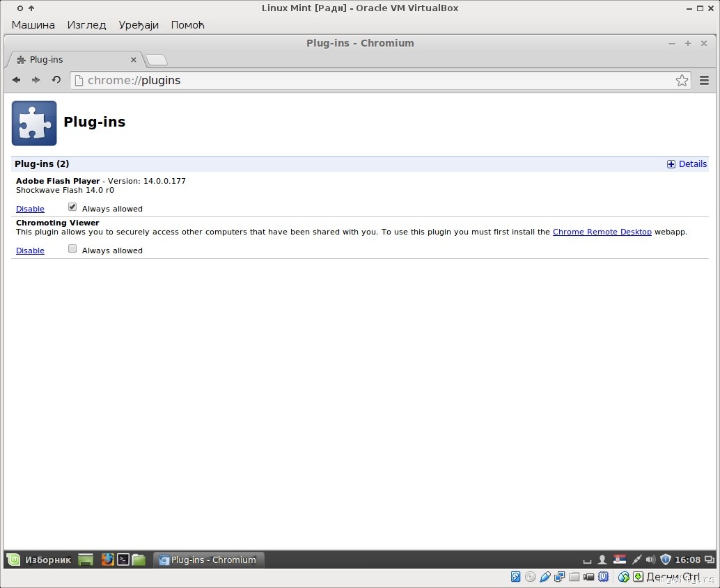Click the workspace switcher icon after clock
This screenshot has height=588, width=720.
point(710,559)
